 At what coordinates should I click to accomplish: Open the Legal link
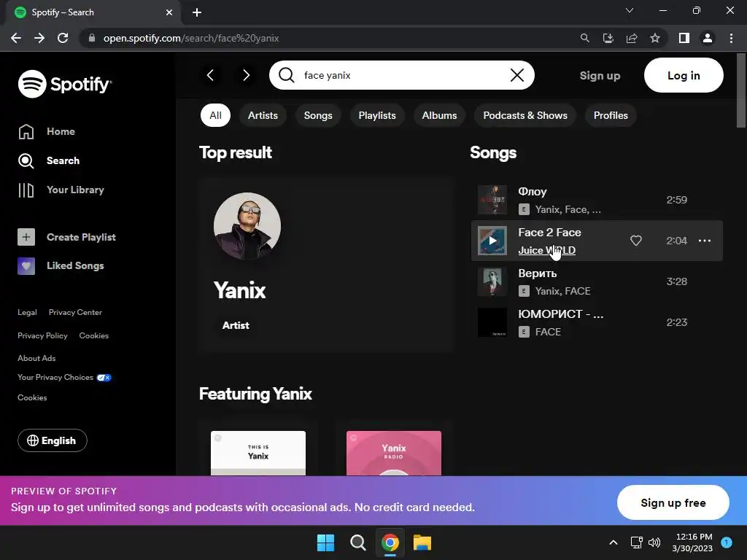tap(27, 312)
